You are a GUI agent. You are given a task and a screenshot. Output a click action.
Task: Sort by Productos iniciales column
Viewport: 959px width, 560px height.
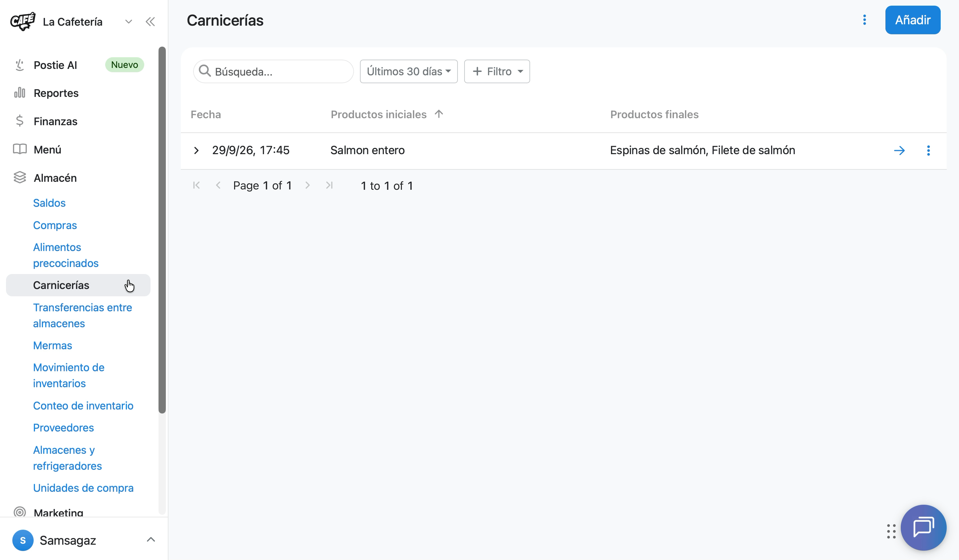[x=379, y=115]
